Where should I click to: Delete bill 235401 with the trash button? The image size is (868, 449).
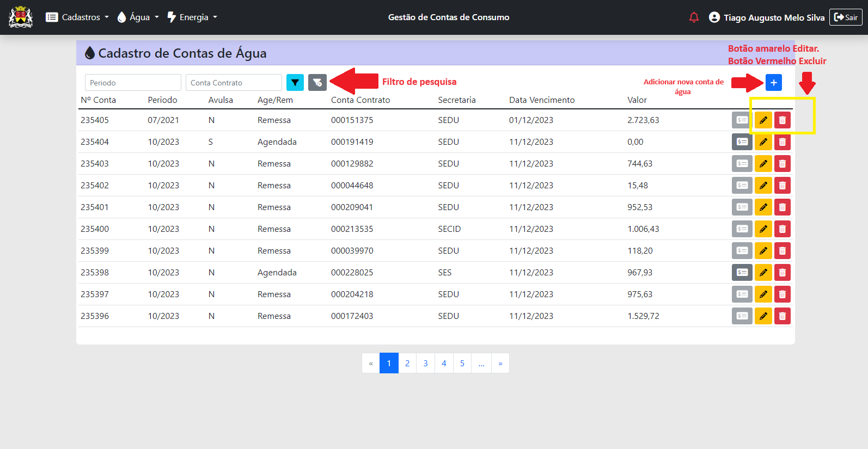(x=783, y=207)
